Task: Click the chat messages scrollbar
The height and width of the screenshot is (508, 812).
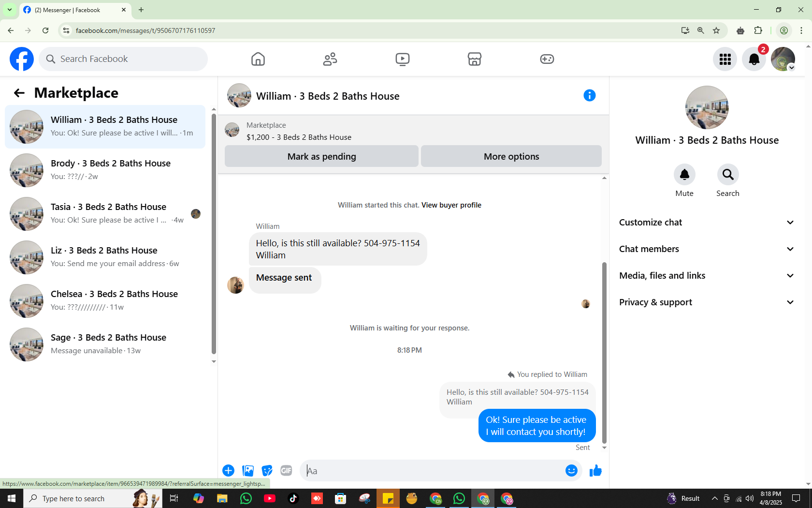Action: pyautogui.click(x=604, y=353)
